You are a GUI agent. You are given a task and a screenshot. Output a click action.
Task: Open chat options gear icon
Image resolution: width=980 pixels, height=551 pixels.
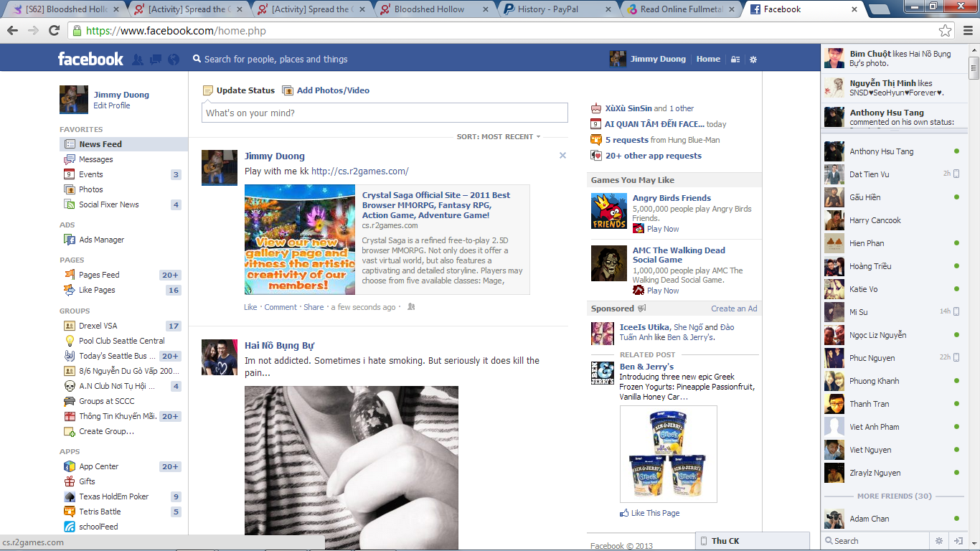coord(938,541)
